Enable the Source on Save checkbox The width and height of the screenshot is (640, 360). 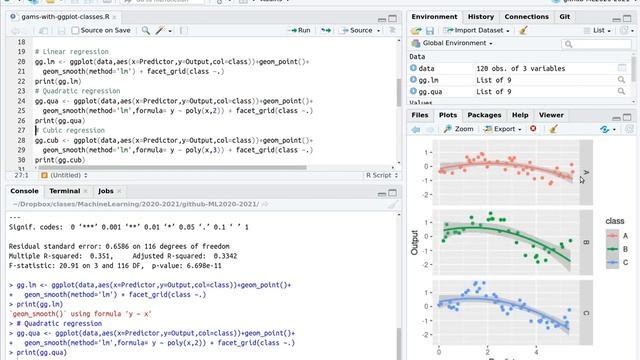click(75, 31)
